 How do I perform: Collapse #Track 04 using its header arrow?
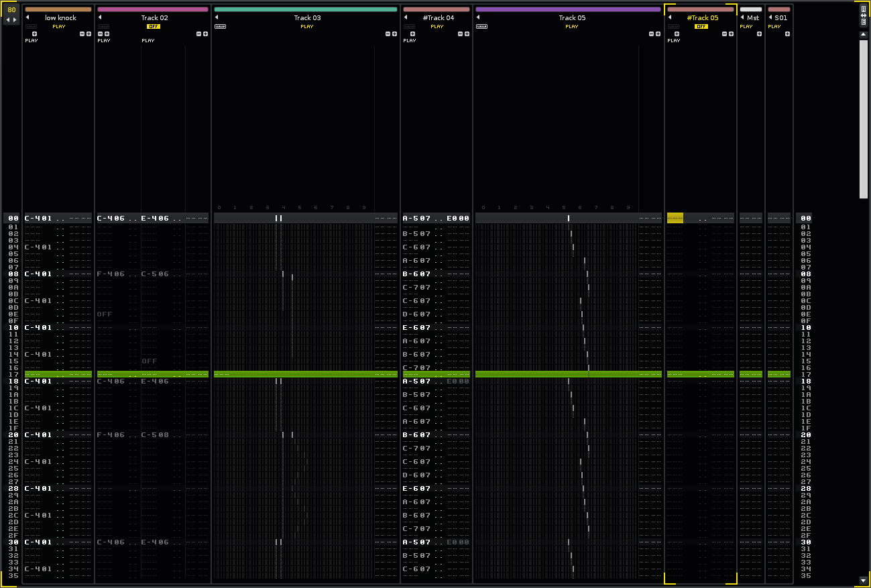tap(406, 17)
